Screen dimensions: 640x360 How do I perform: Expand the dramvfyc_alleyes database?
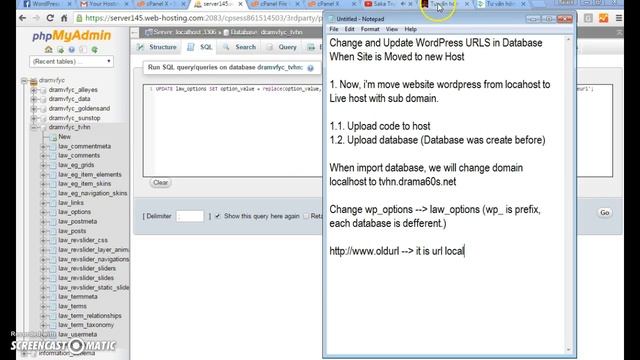(x=34, y=90)
